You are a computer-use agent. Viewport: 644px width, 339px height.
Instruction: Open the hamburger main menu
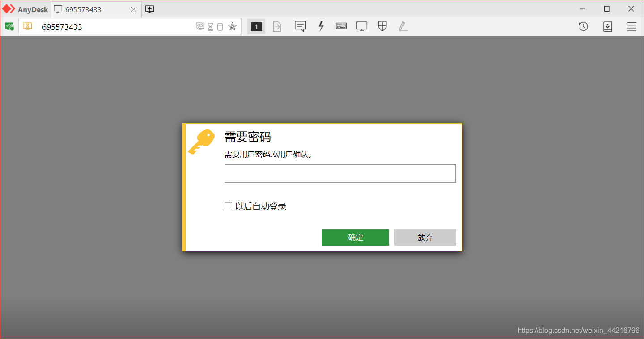point(631,27)
